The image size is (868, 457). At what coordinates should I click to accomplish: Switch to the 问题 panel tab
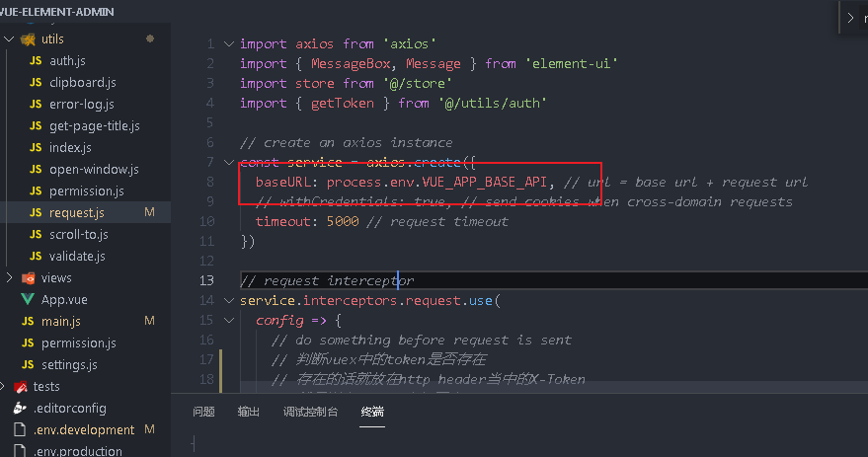click(203, 412)
